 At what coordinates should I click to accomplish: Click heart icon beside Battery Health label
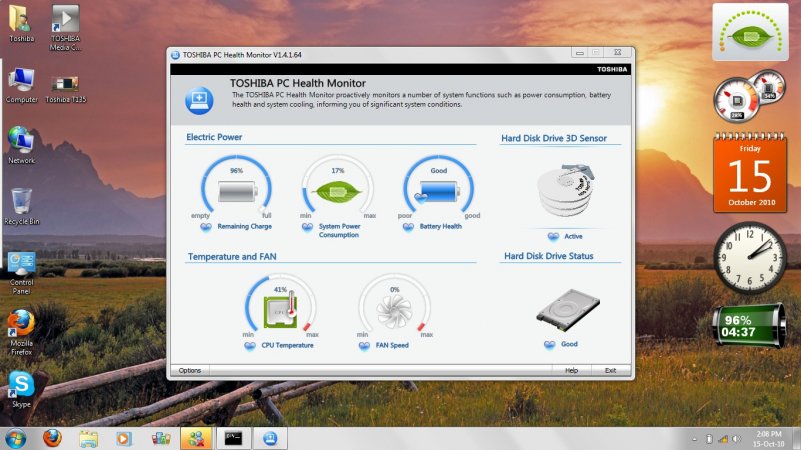[408, 227]
